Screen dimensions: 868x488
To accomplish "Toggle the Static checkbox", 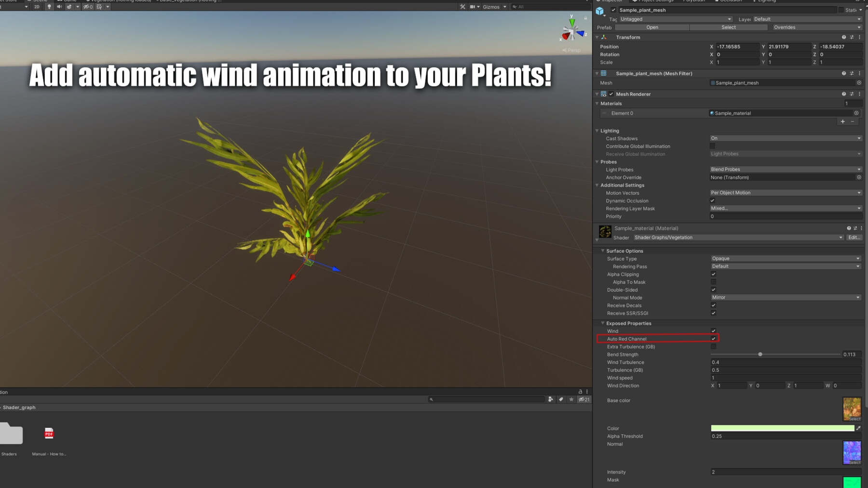I will [841, 10].
